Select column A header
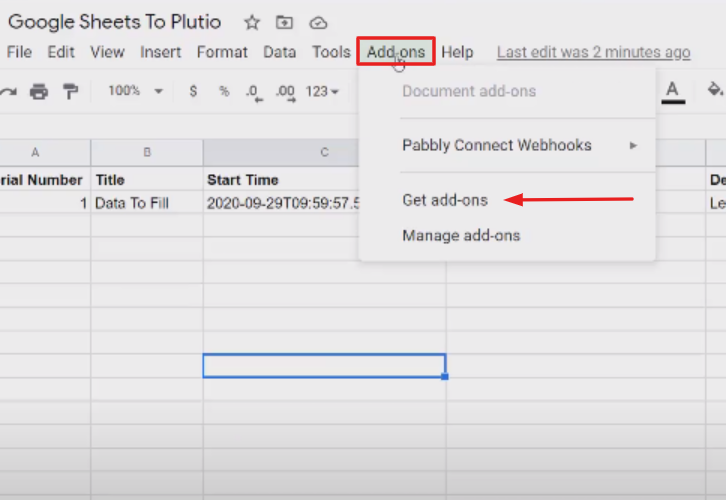This screenshot has height=500, width=726. pyautogui.click(x=45, y=152)
